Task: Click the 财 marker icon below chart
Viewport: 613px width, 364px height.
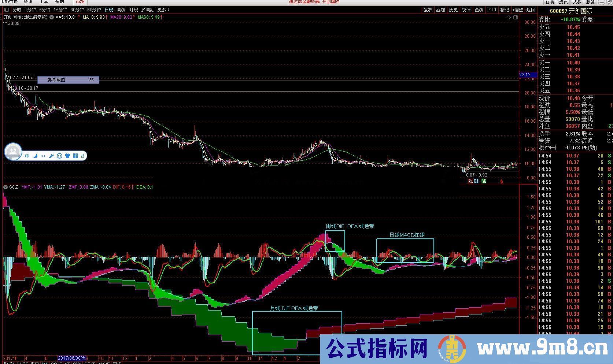Action: coord(476,181)
